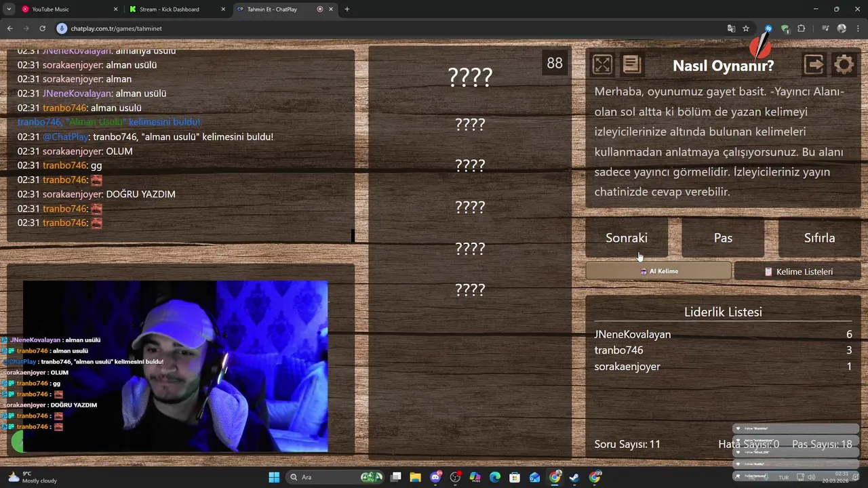Viewport: 868px width, 488px height.
Task: Open OBS Studio from the taskbar
Action: click(455, 477)
